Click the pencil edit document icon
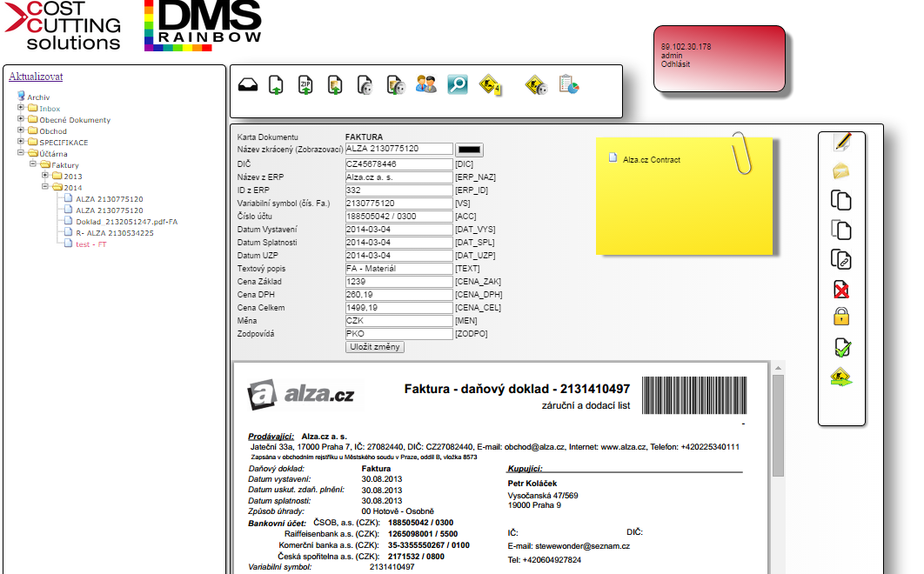The height and width of the screenshot is (574, 924). point(841,142)
